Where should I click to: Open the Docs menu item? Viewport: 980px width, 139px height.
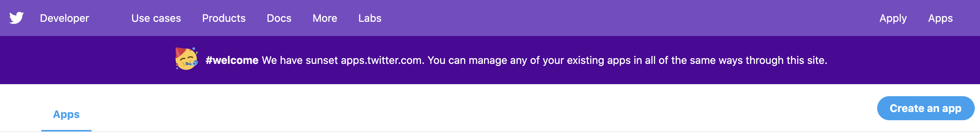click(279, 18)
